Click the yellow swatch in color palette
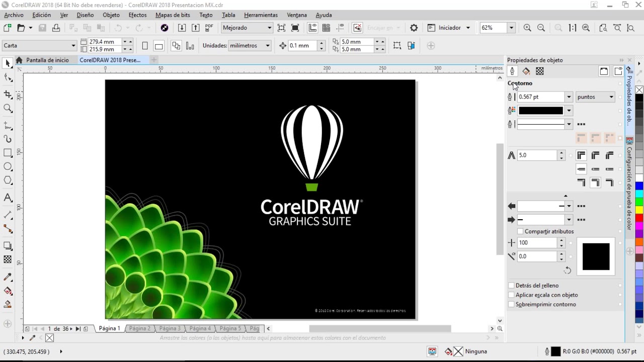 [x=639, y=210]
